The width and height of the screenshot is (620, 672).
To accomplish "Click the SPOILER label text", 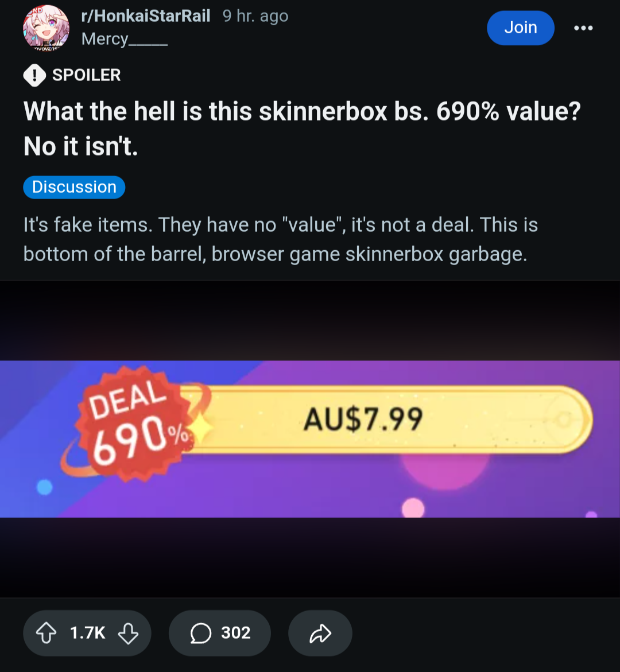I will 87,75.
